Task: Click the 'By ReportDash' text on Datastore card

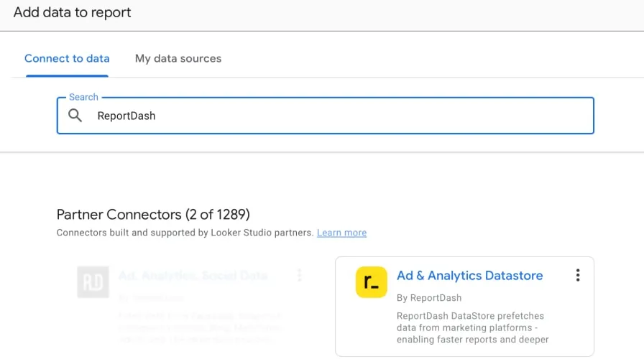Action: 429,298
